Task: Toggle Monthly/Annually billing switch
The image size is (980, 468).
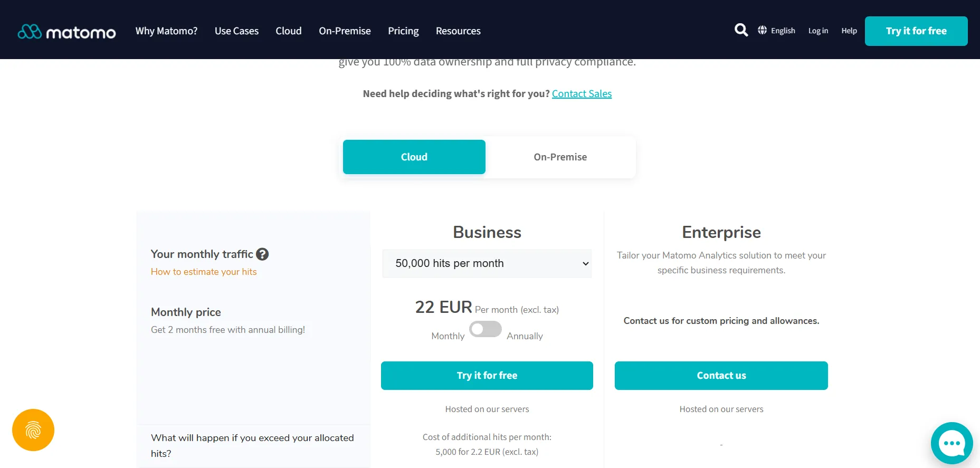Action: pyautogui.click(x=486, y=329)
